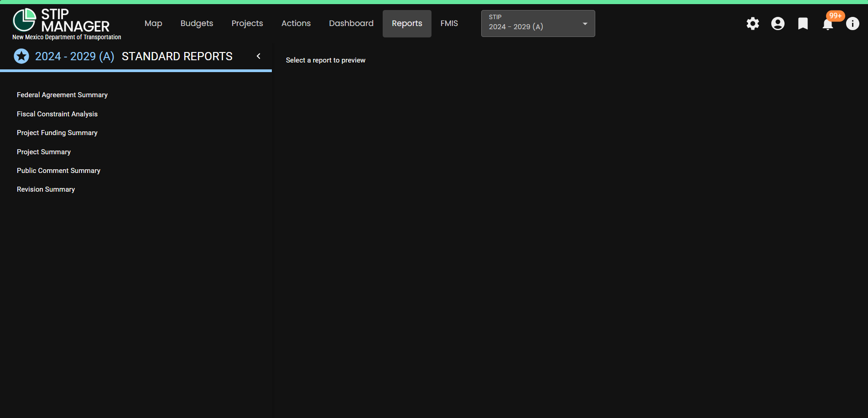Viewport: 868px width, 418px height.
Task: Click the Standard Reports heading text
Action: tap(177, 56)
